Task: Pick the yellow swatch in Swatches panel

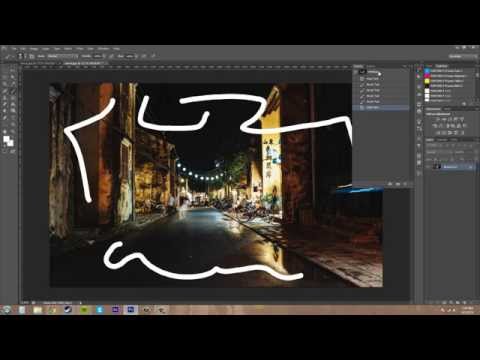Action: [427, 81]
